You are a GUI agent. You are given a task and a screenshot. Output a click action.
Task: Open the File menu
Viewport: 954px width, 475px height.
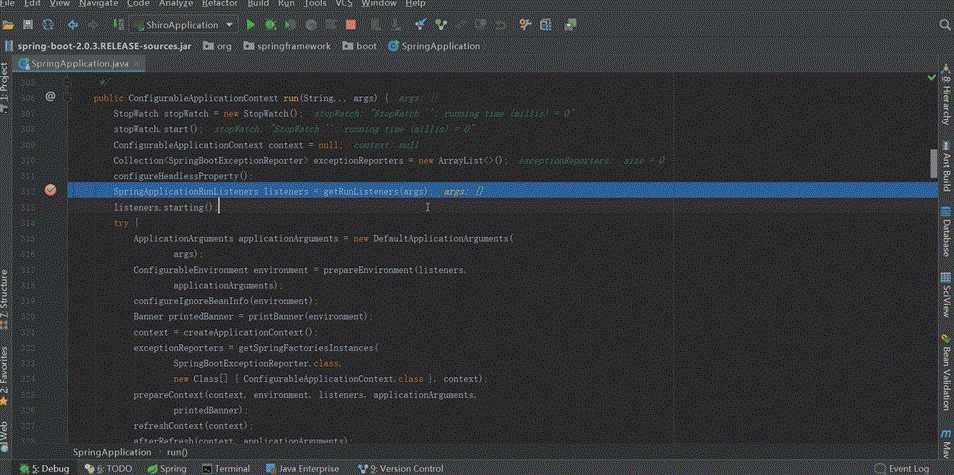(7, 4)
